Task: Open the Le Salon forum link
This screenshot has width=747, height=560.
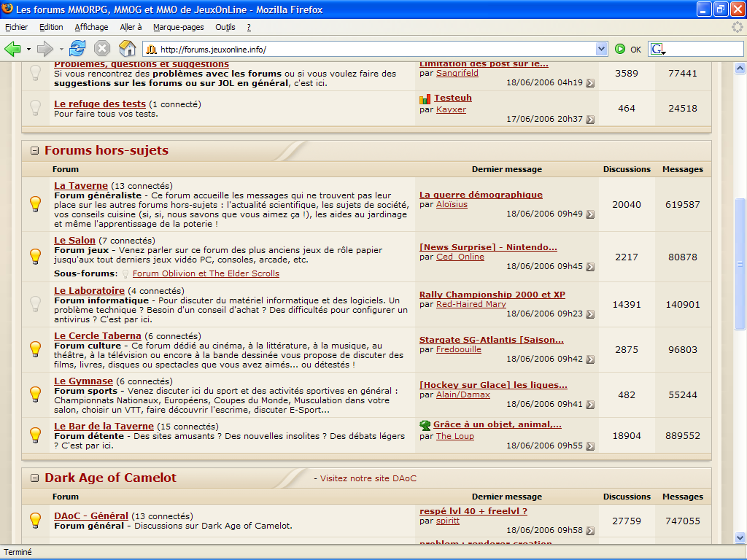Action: 75,241
